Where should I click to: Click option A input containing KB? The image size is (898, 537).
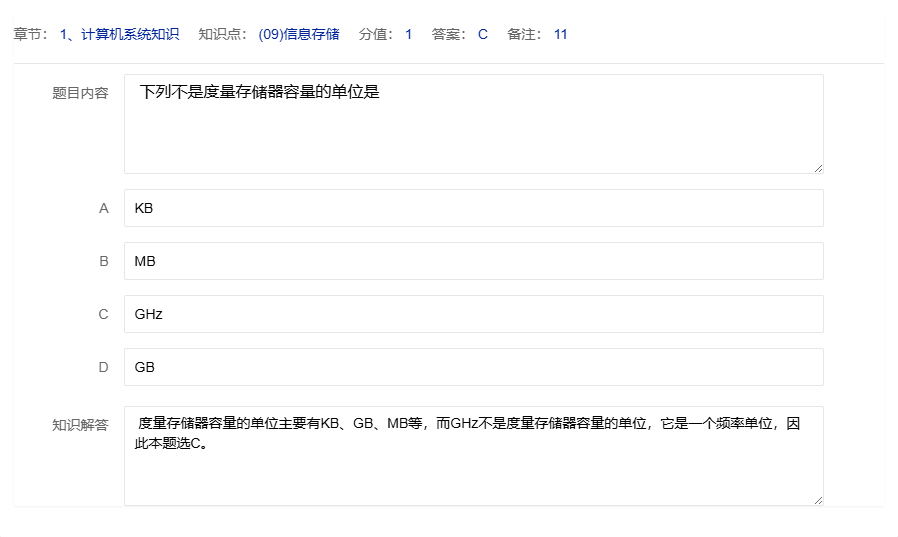click(473, 208)
